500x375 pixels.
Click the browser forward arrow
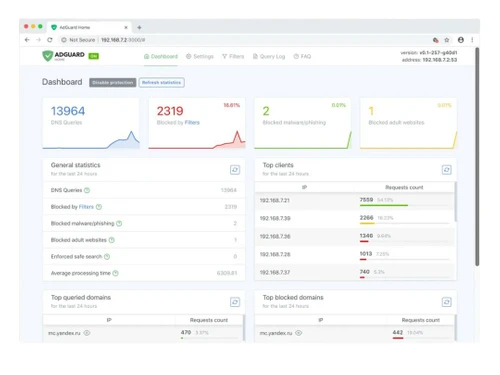tap(38, 40)
